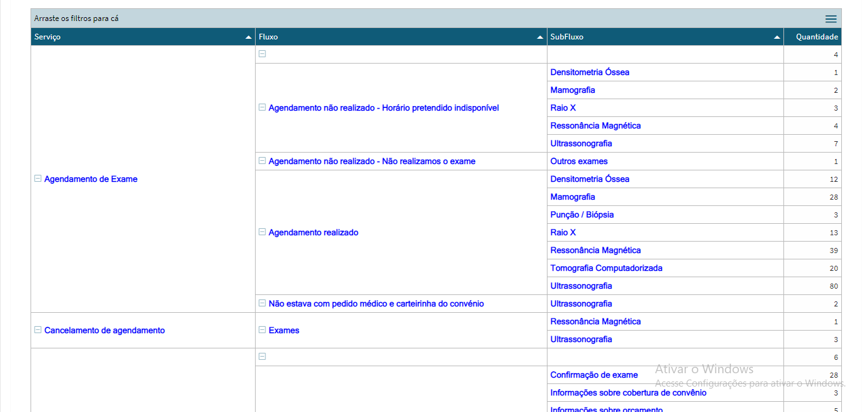Collapse the blank Fluxo row with quantity 6
The image size is (868, 412).
262,357
